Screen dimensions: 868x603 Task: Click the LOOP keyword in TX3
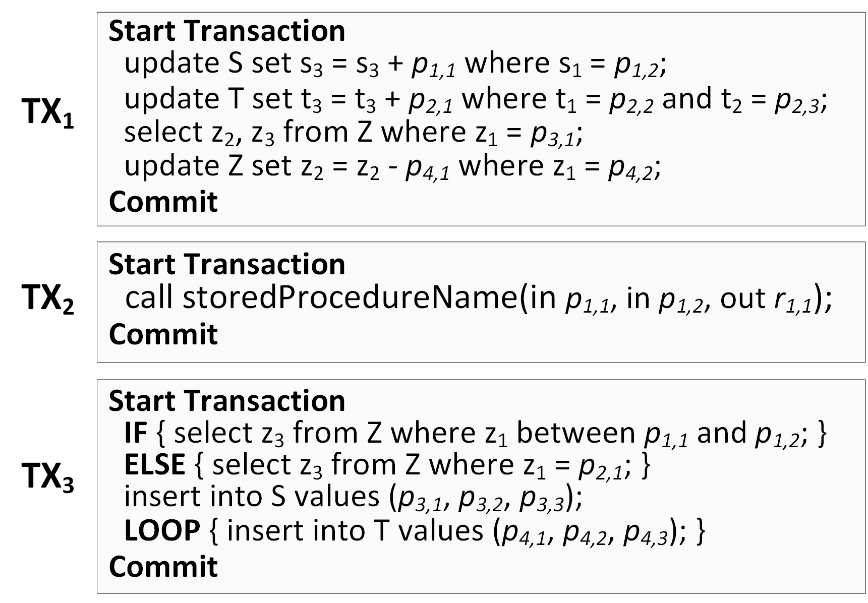click(x=162, y=531)
